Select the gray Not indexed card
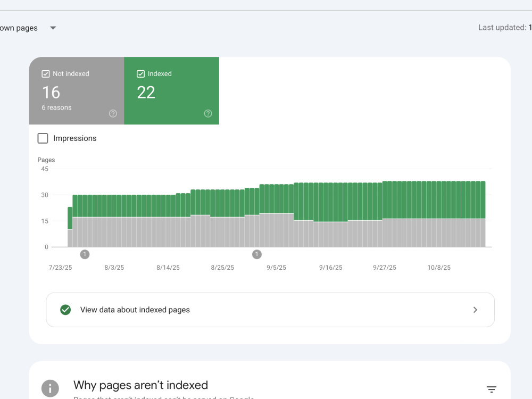Viewport: 532px width, 399px height. [x=77, y=90]
